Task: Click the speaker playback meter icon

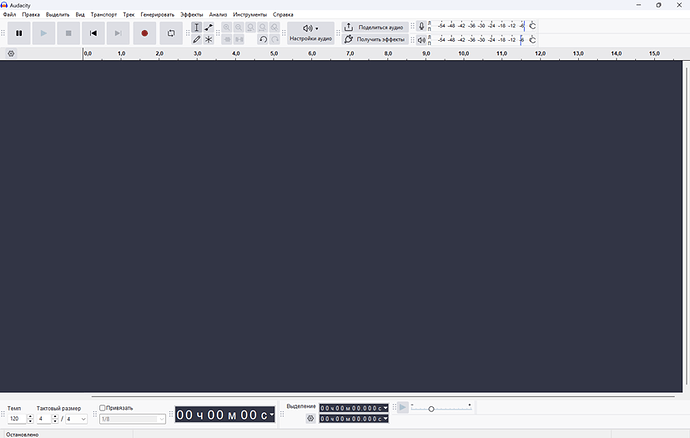Action: [x=421, y=40]
